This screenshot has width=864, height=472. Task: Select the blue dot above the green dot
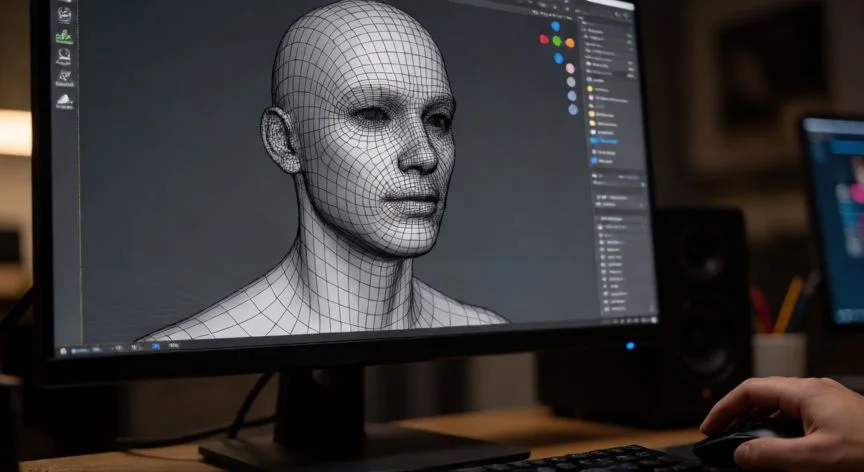click(x=555, y=26)
